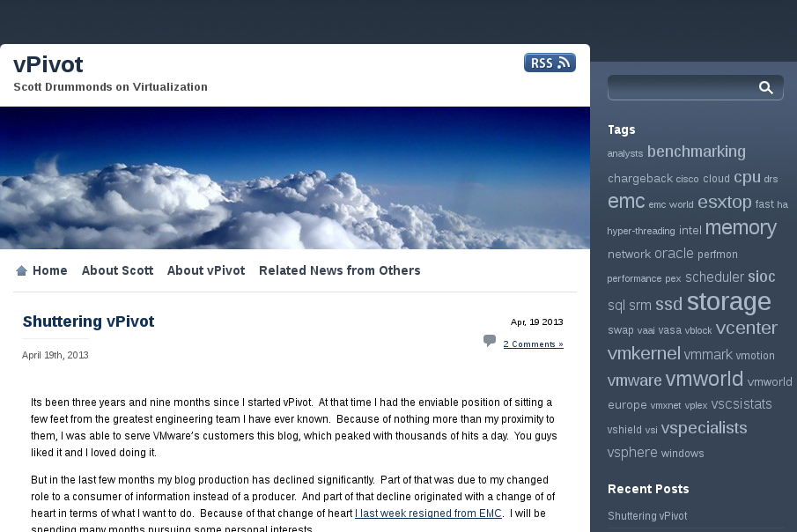Image resolution: width=797 pixels, height=532 pixels.
Task: Open the About Scott page
Action: pos(117,270)
